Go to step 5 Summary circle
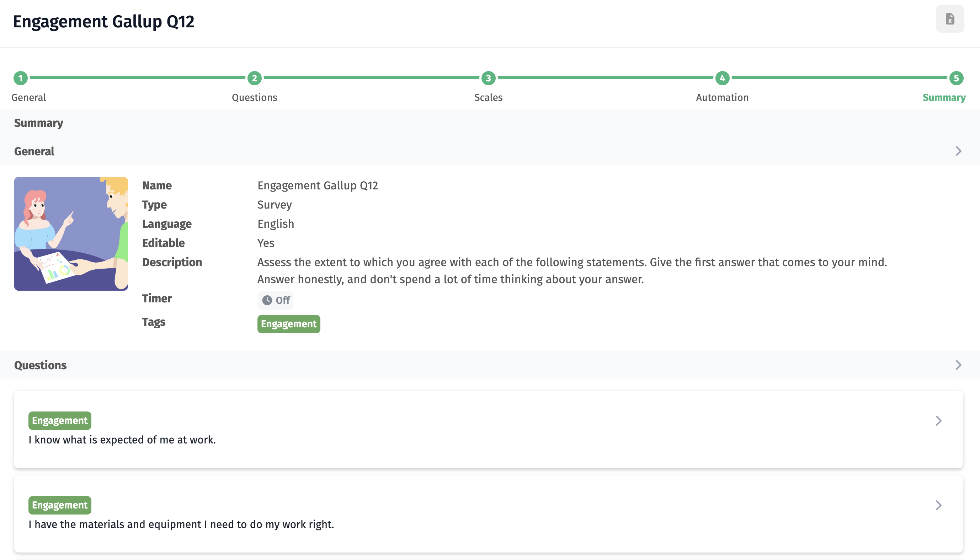This screenshot has height=560, width=980. pos(956,78)
